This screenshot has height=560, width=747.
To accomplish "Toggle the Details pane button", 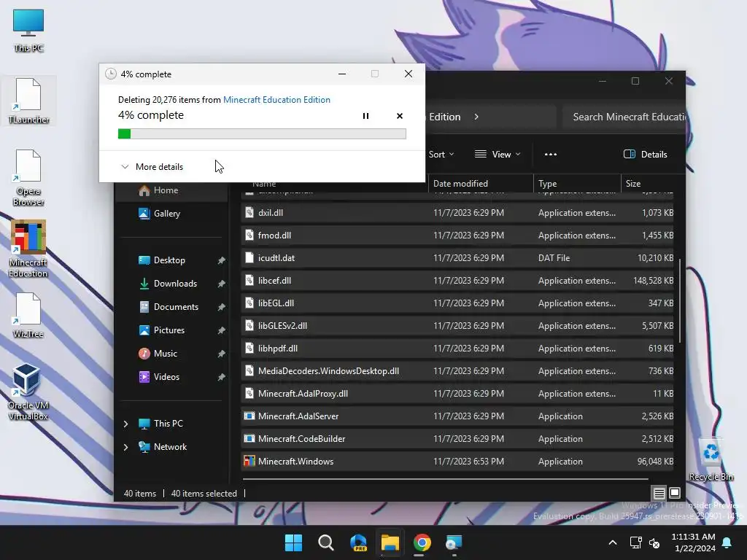I will click(x=646, y=155).
